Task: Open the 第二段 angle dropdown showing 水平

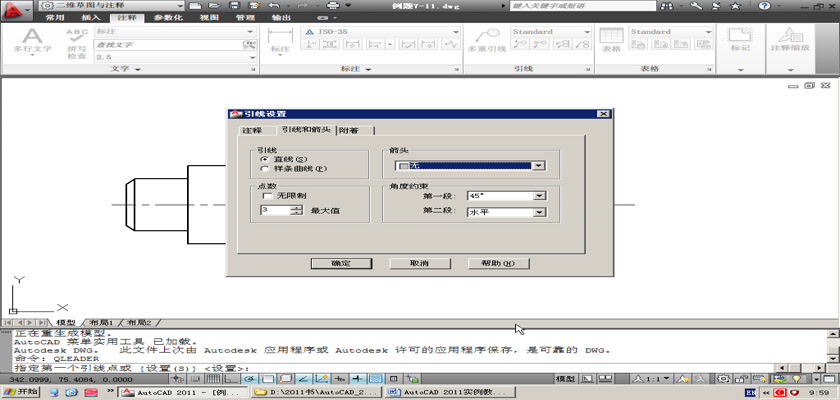Action: (541, 213)
